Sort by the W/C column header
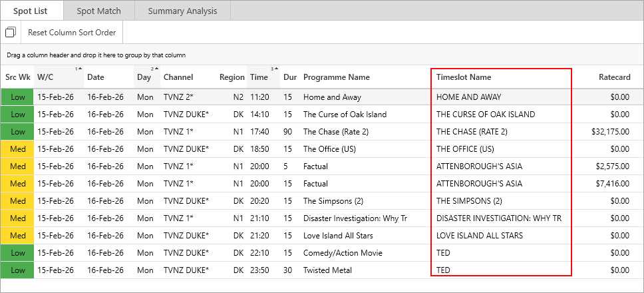 click(x=59, y=77)
